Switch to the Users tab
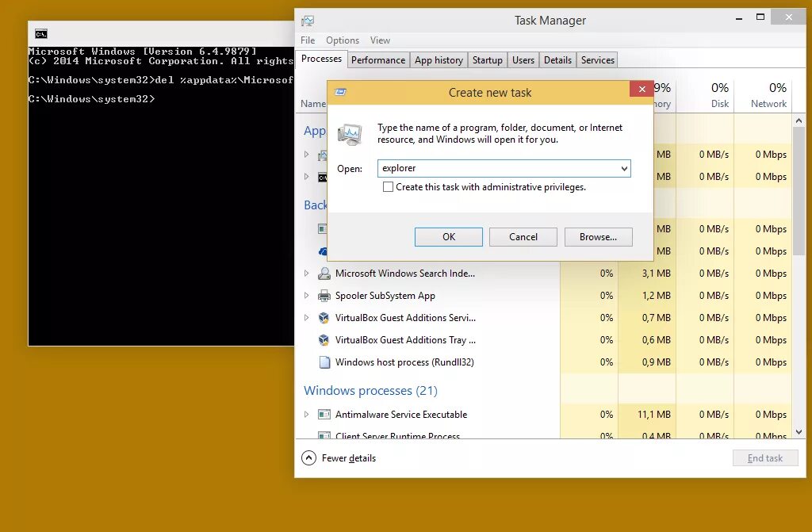 [x=523, y=60]
